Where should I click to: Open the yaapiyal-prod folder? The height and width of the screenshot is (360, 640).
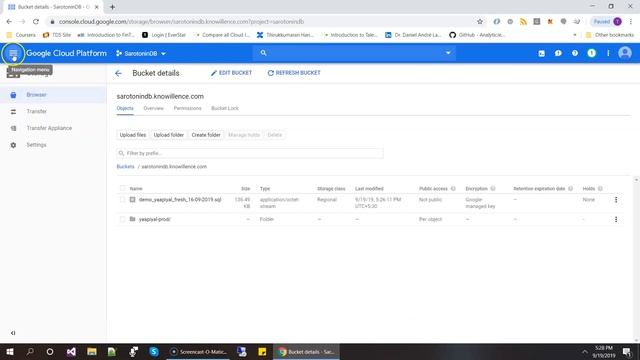coord(154,219)
